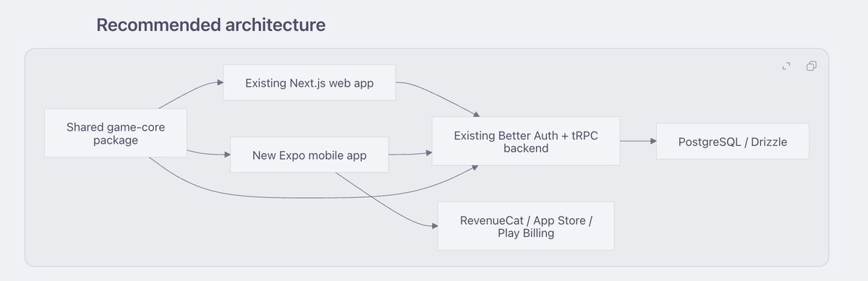The width and height of the screenshot is (868, 281).
Task: Copy the diagram using the copy icon
Action: [x=812, y=66]
